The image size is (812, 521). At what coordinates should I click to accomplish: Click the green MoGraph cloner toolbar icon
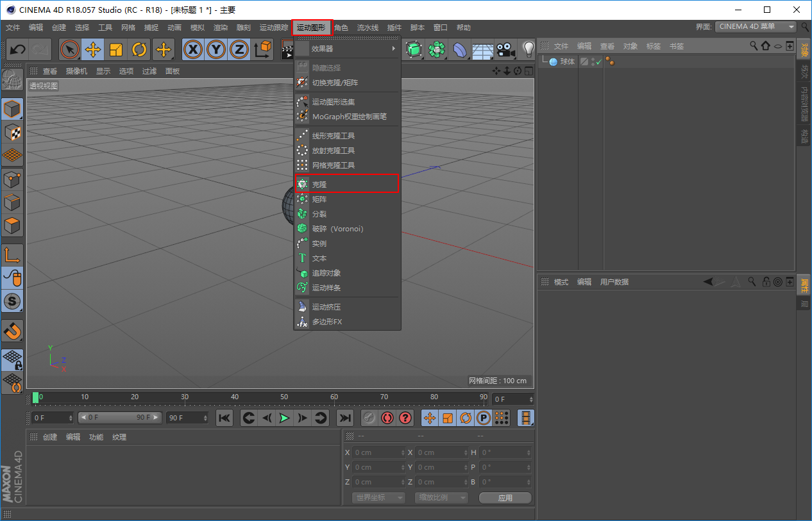pyautogui.click(x=437, y=49)
